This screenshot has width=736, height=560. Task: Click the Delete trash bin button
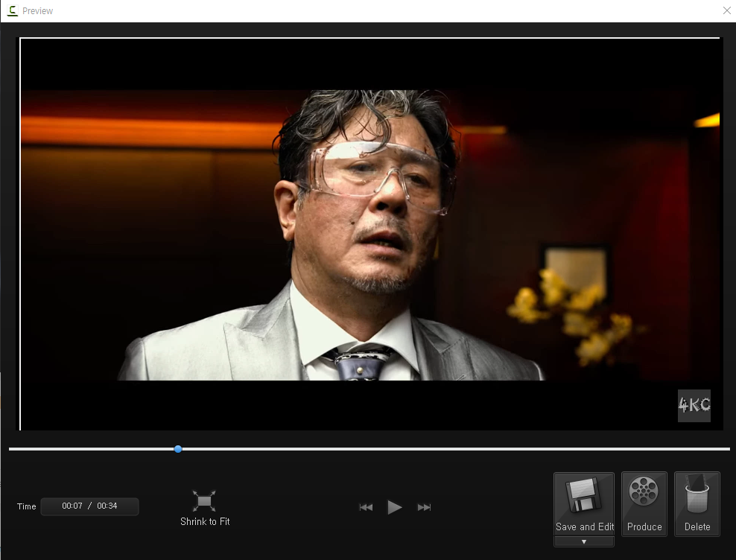tap(697, 504)
